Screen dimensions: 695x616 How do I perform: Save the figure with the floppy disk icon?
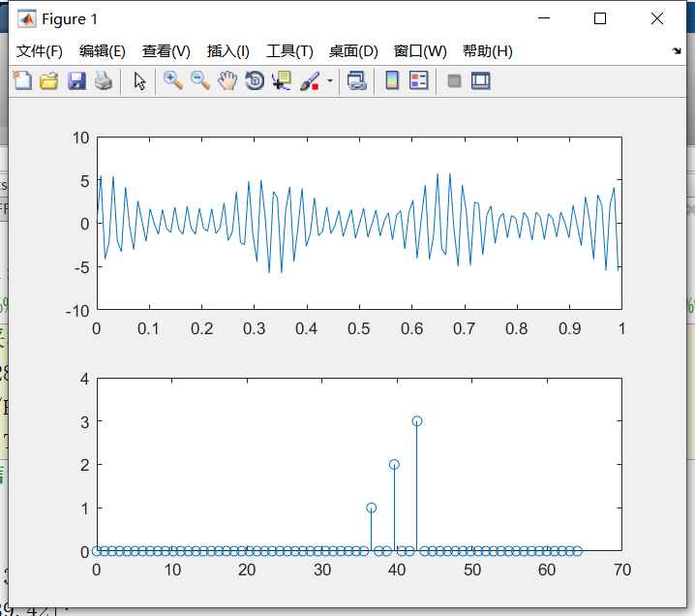(76, 81)
